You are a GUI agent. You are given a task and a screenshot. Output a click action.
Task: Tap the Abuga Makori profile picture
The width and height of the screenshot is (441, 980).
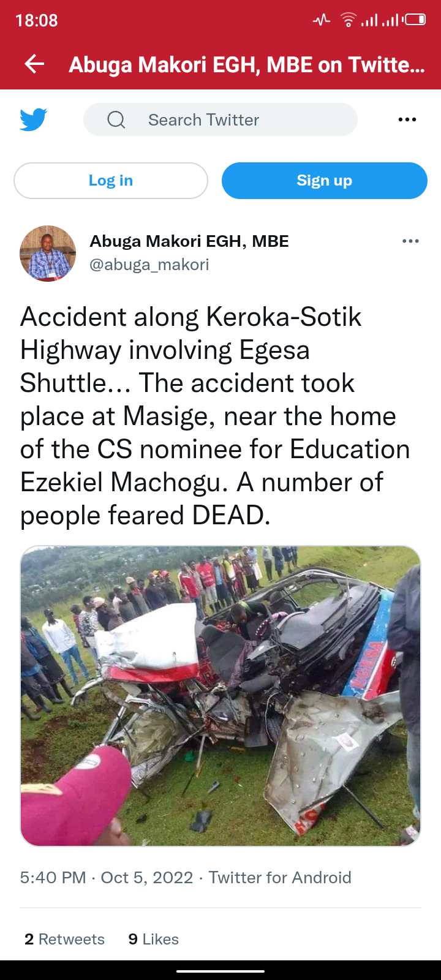tap(48, 254)
